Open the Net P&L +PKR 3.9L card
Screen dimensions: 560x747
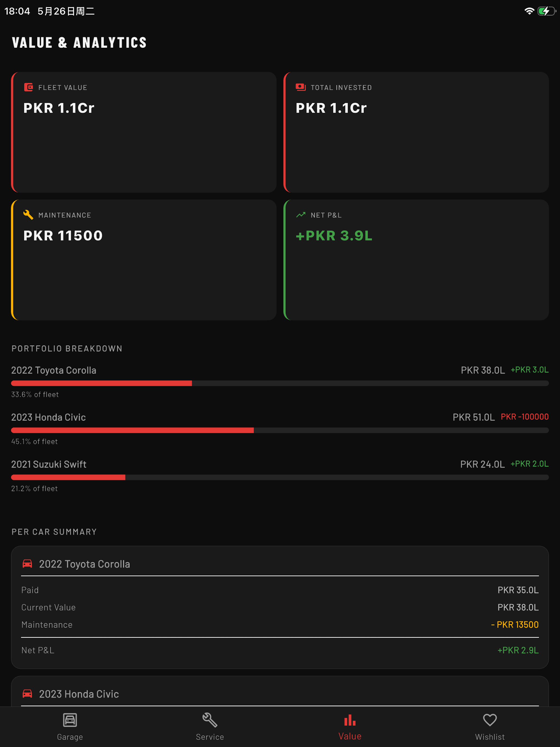coord(416,260)
